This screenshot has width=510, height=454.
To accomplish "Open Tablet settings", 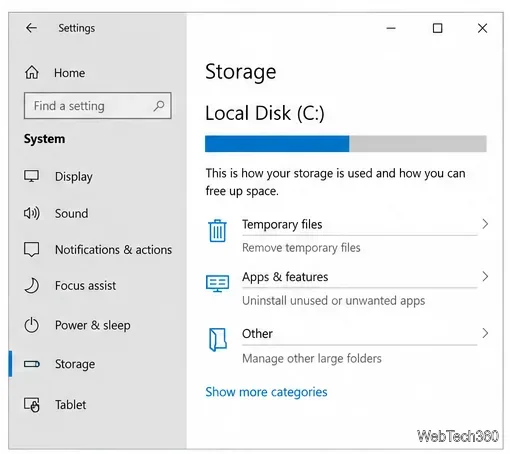I will point(71,405).
